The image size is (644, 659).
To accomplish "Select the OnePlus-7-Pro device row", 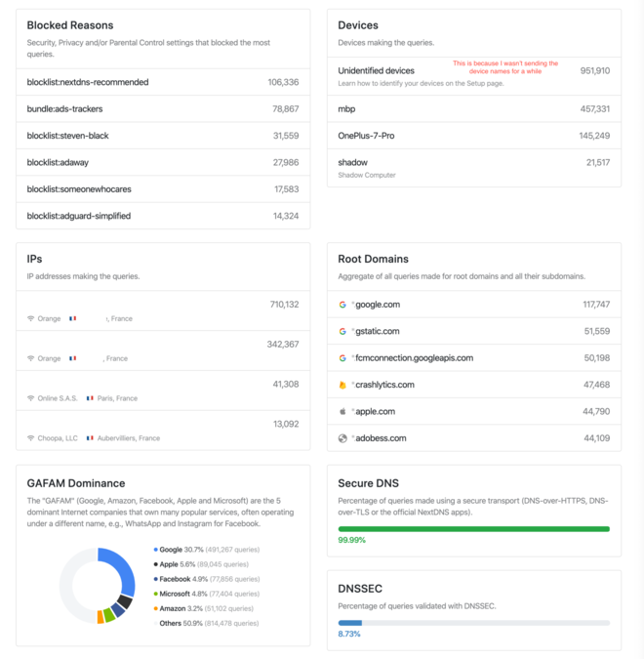I will tap(473, 136).
